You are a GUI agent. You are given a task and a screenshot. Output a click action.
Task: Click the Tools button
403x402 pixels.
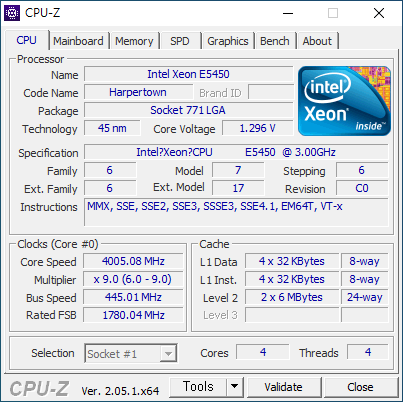pyautogui.click(x=198, y=387)
